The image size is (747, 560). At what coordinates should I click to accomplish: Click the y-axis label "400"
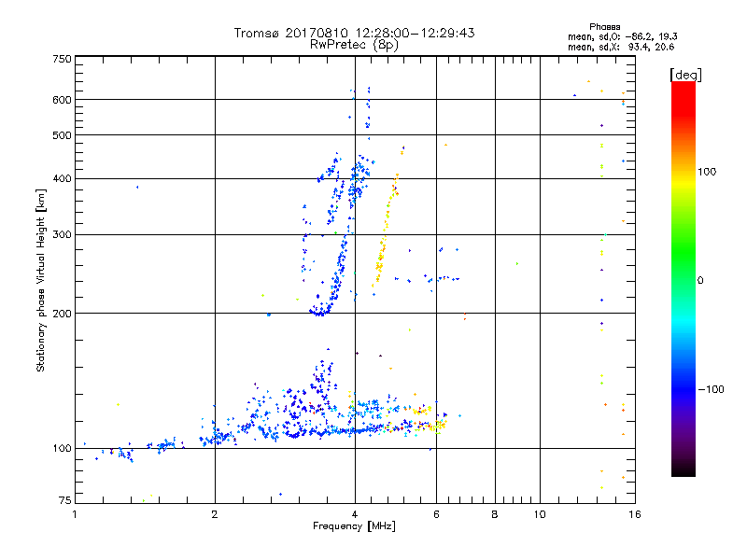62,179
